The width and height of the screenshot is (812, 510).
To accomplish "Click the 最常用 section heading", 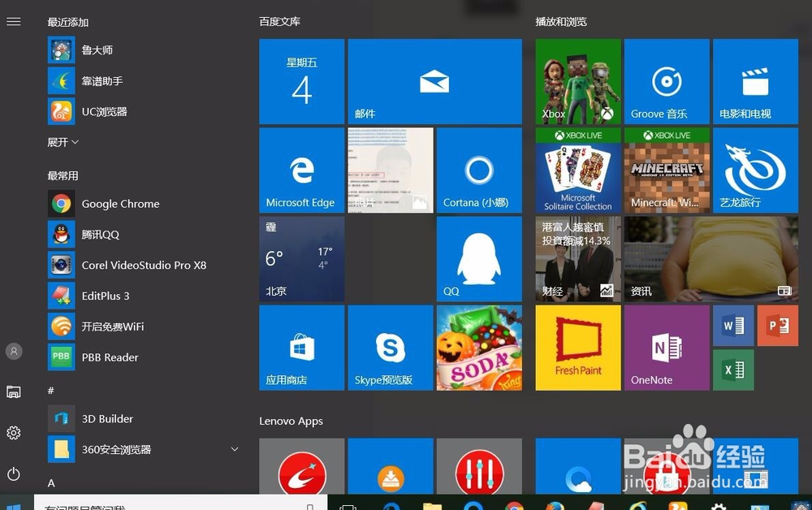I will click(x=63, y=175).
